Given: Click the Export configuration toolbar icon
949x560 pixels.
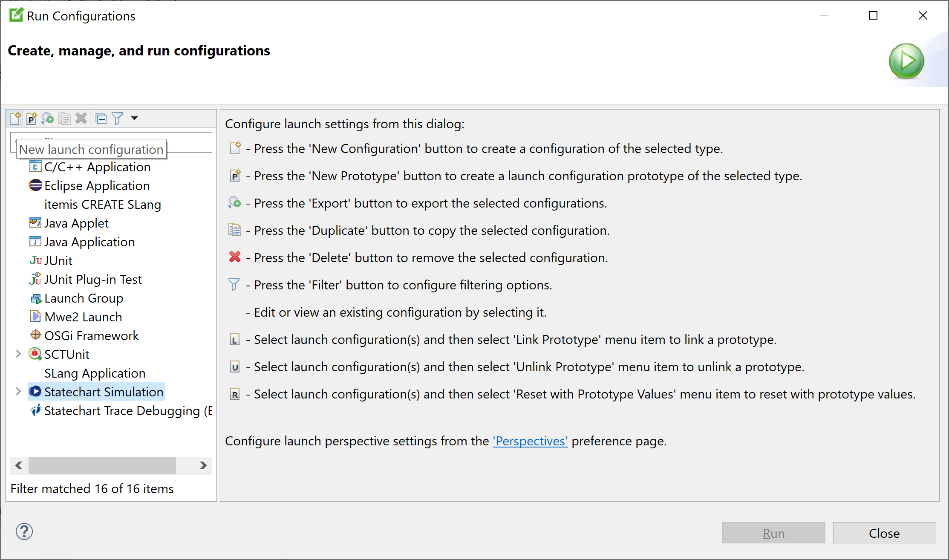Looking at the screenshot, I should click(x=47, y=118).
